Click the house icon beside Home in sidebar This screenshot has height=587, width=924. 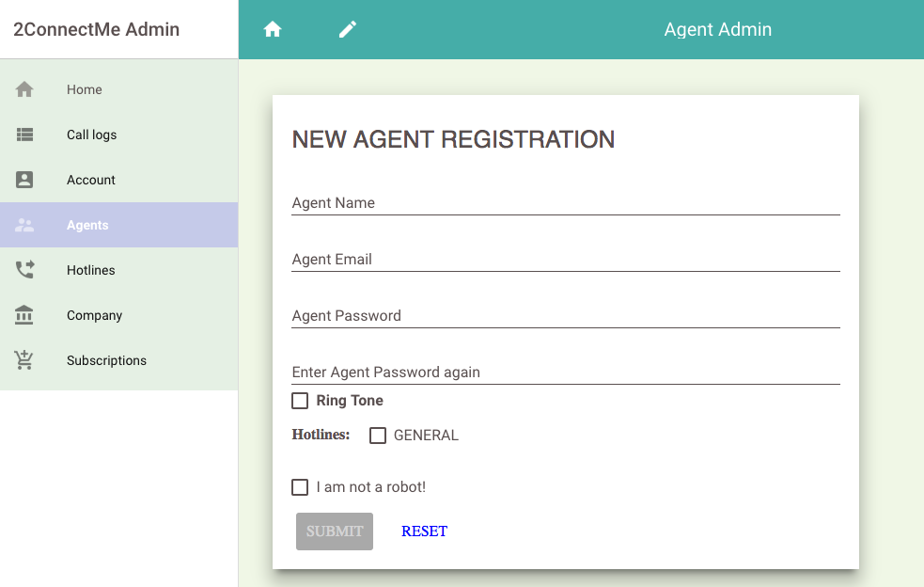pos(25,89)
